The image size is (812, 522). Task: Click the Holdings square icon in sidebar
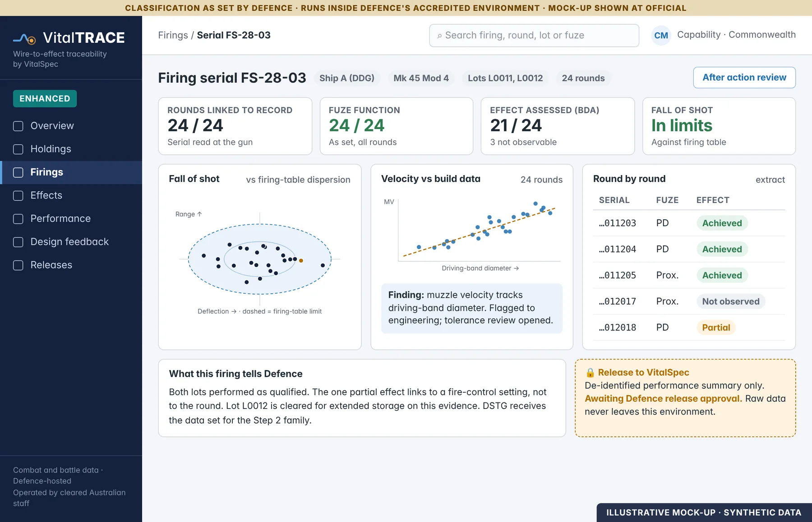18,149
